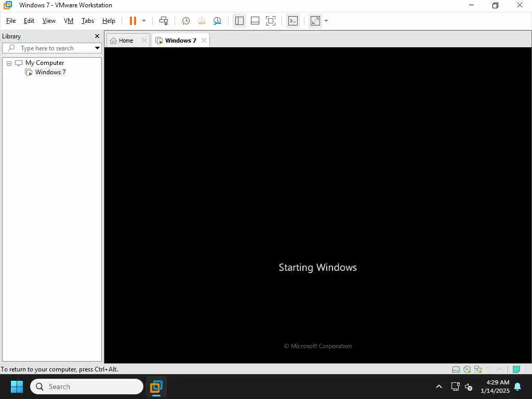Show hidden system tray icons
Viewport: 532px width, 399px height.
(438, 387)
